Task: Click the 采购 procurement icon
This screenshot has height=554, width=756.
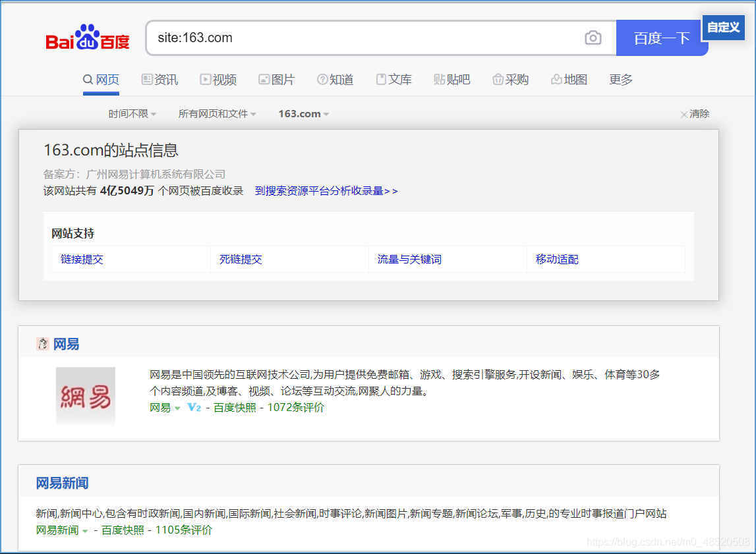Action: tap(498, 79)
